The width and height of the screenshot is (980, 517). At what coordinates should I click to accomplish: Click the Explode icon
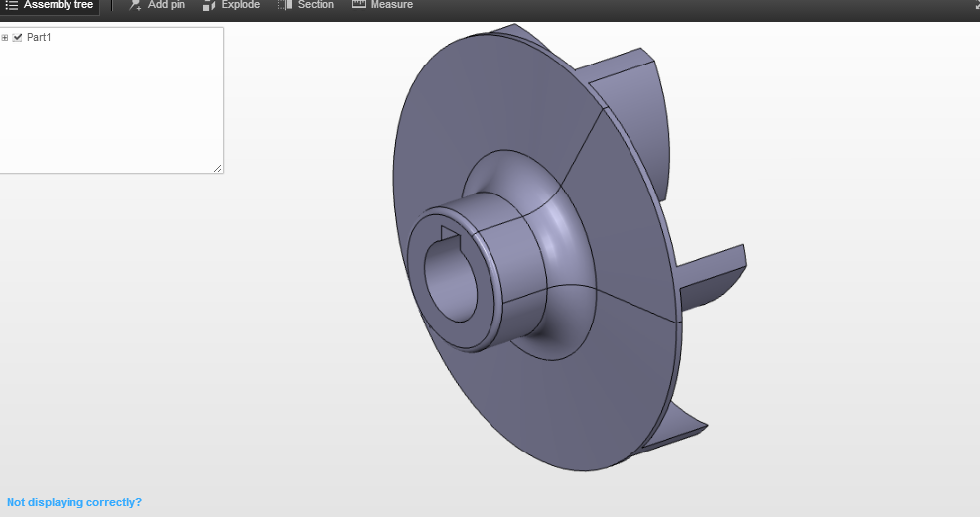pyautogui.click(x=209, y=5)
